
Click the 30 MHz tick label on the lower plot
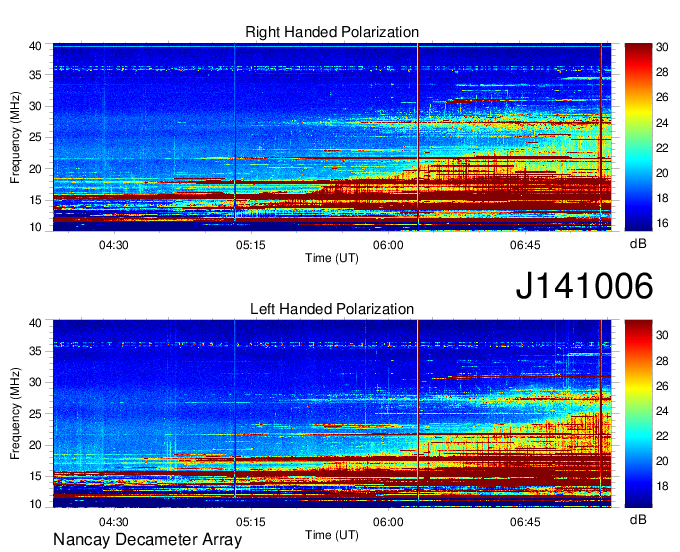point(36,382)
